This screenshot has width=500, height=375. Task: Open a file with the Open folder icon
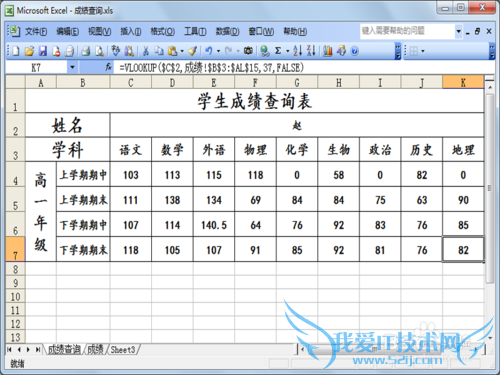(x=29, y=51)
